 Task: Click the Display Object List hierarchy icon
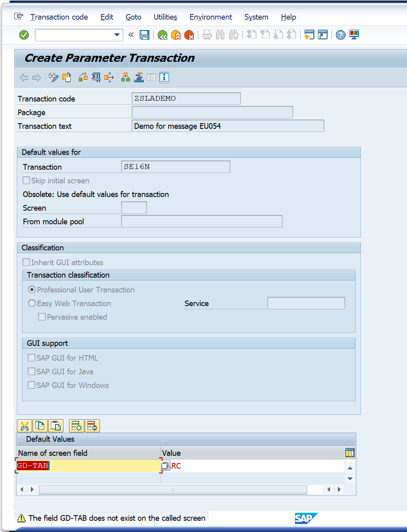tap(126, 77)
